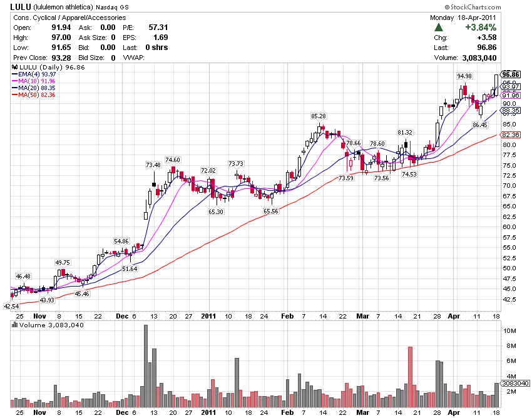532x418 pixels.
Task: Click the P/E value 57.31
Action: point(158,28)
